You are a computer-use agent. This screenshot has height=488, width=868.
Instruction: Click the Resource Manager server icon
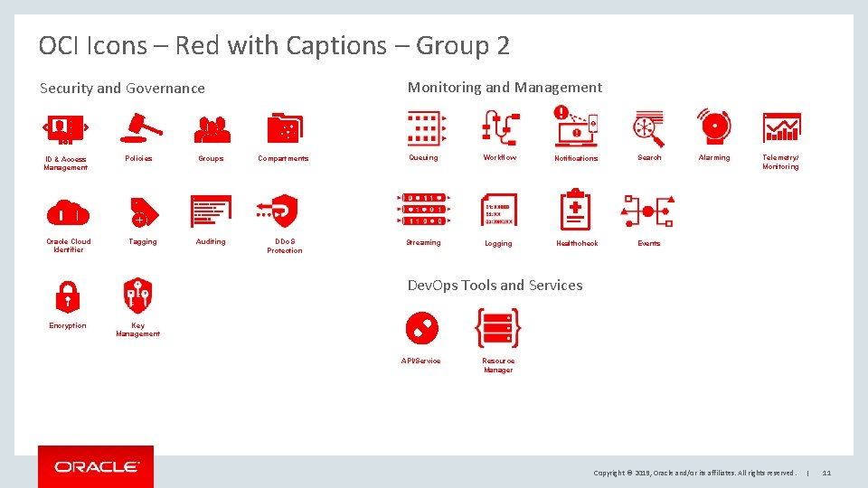point(497,328)
